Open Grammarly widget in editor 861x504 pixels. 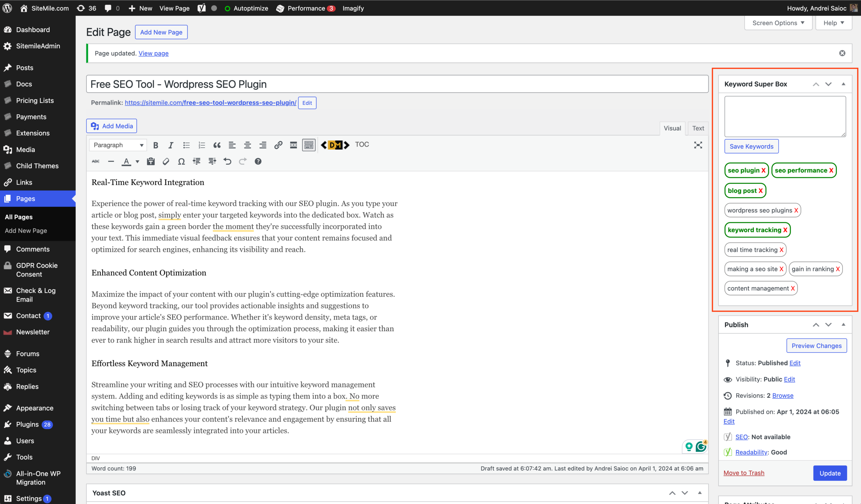click(x=701, y=447)
